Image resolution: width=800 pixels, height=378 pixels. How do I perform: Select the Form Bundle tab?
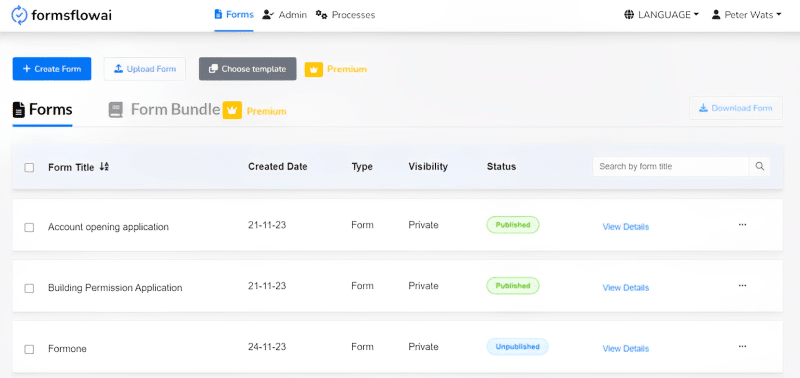[164, 110]
